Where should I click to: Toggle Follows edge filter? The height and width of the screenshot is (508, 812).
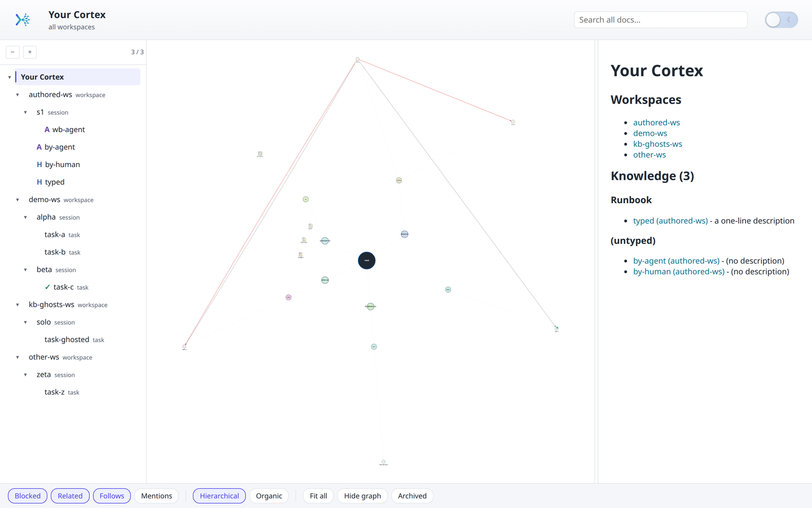point(112,496)
